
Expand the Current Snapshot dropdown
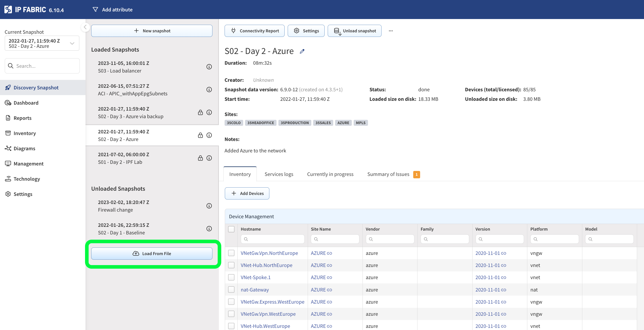point(72,44)
